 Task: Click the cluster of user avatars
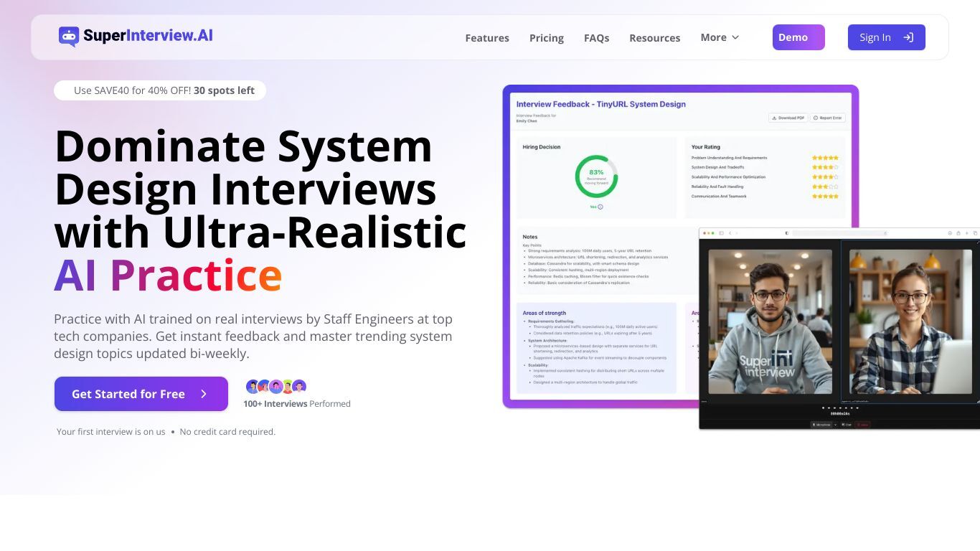pyautogui.click(x=276, y=387)
